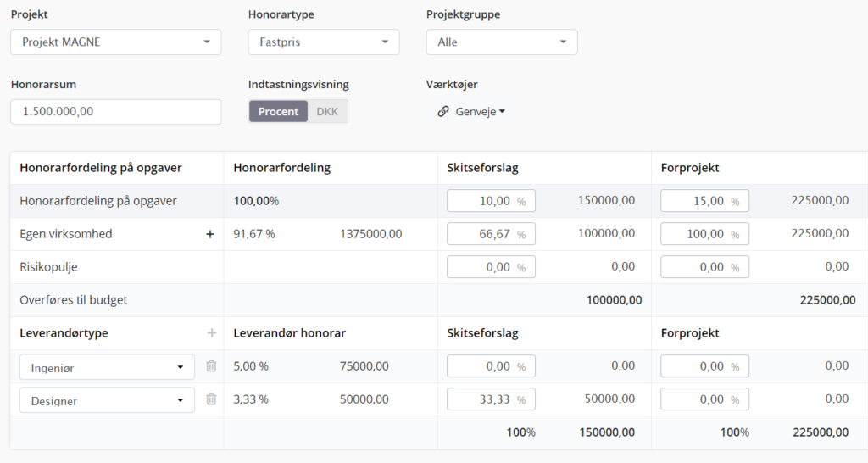
Task: Click the Honorarsum field showing 1.500.000,00
Action: [x=115, y=111]
